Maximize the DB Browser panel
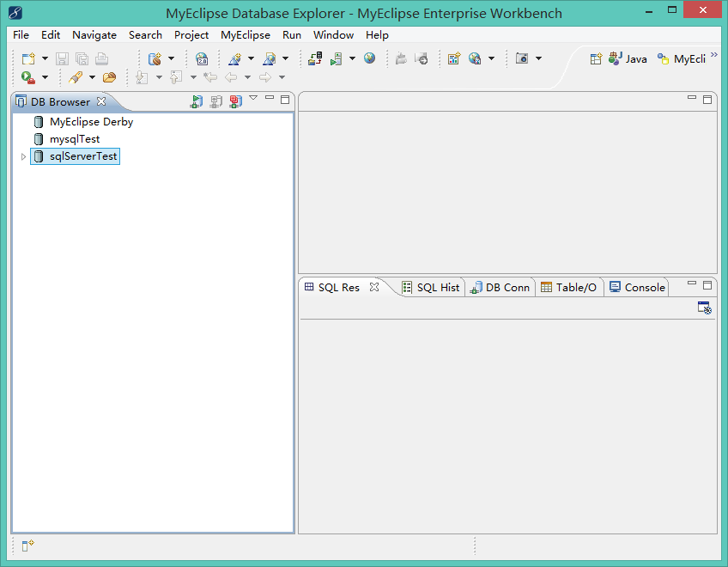728x567 pixels. (x=285, y=100)
